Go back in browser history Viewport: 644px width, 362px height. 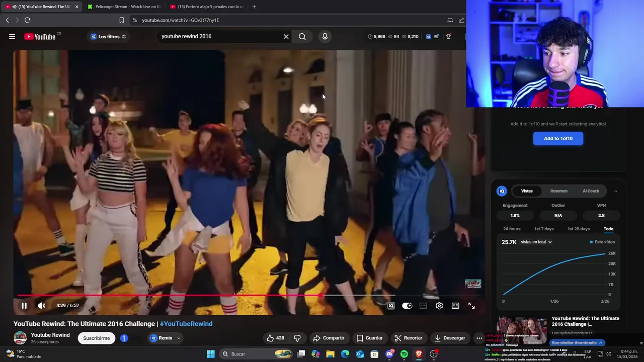[x=7, y=20]
